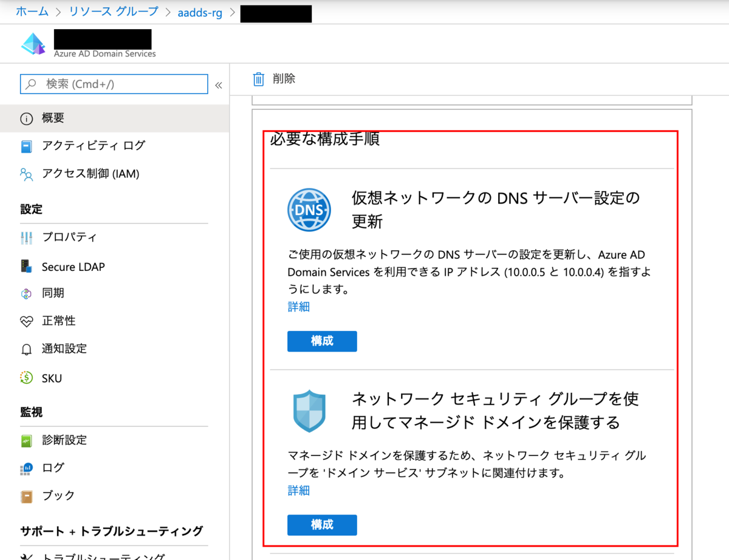Click the ブック workbook icon
Viewport: 729px width, 560px height.
coord(26,497)
